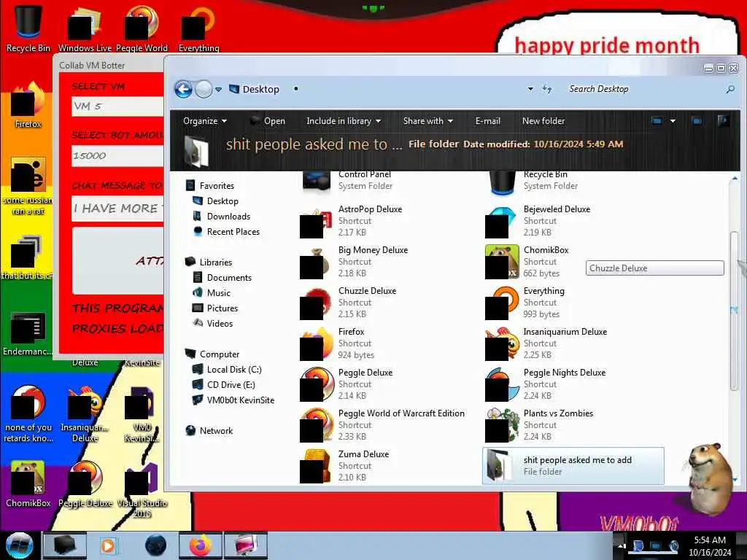Select Peggle Deluxe shortcut in file list
Image resolution: width=747 pixels, height=560 pixels.
(386, 384)
